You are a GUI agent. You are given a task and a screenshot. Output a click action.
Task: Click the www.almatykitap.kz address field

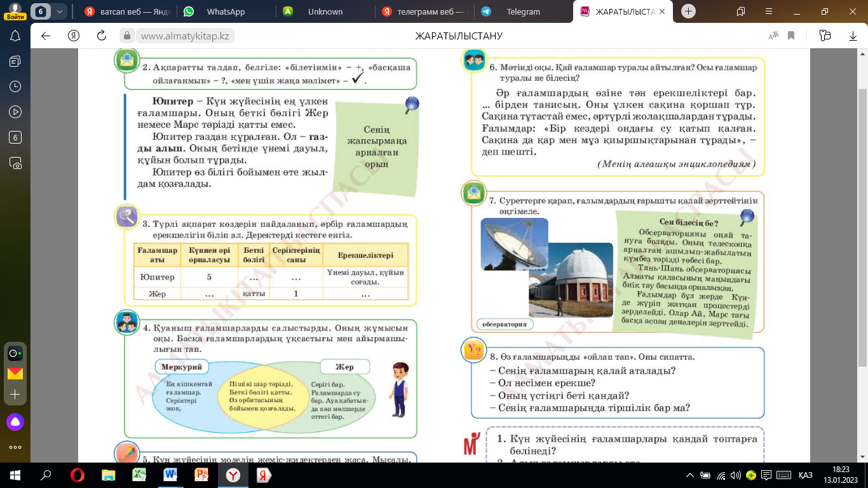point(184,36)
